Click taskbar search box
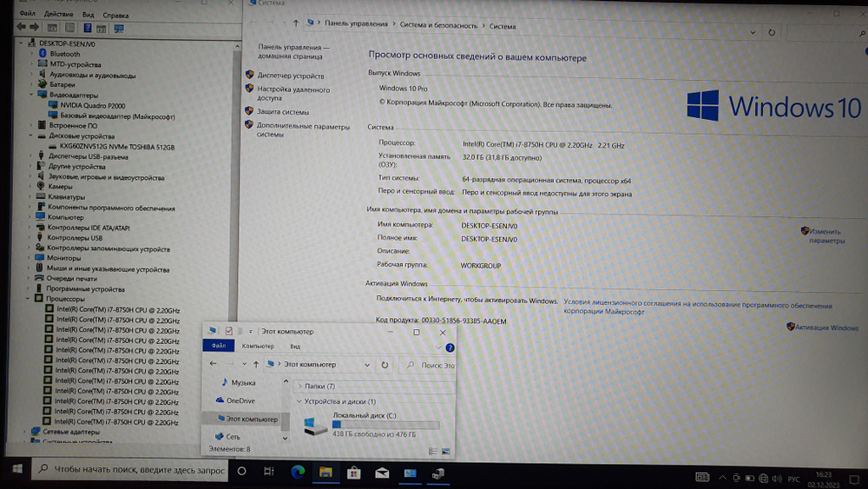The image size is (868, 489). coord(129,470)
